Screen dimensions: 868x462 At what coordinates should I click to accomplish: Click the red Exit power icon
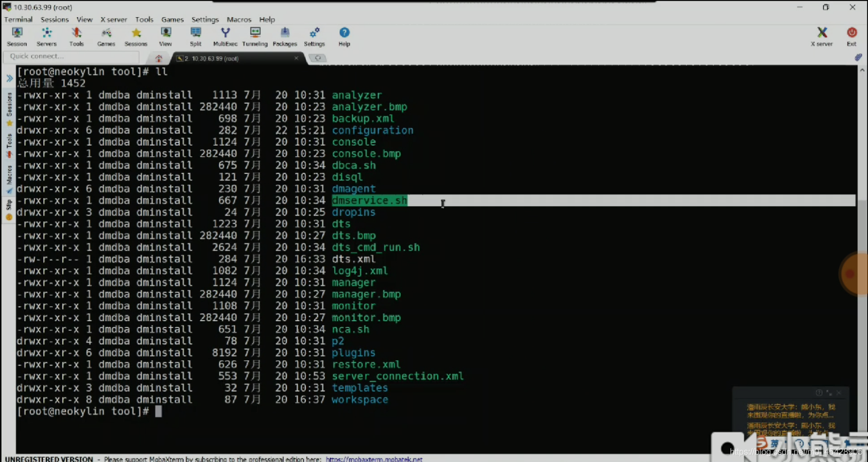click(851, 37)
